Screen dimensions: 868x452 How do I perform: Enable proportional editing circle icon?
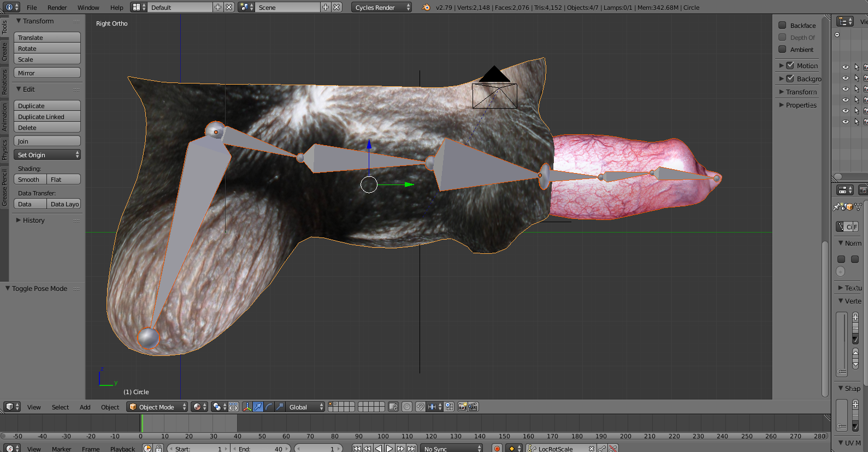click(407, 407)
